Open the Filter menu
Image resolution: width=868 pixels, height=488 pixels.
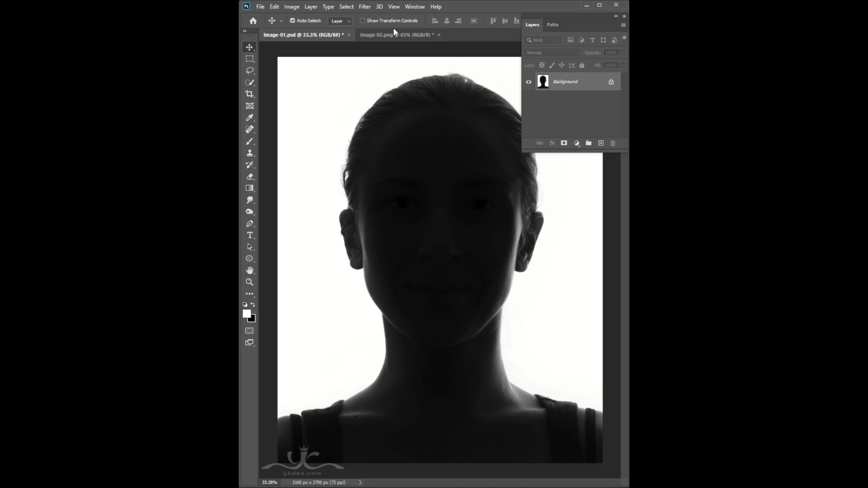click(x=365, y=7)
